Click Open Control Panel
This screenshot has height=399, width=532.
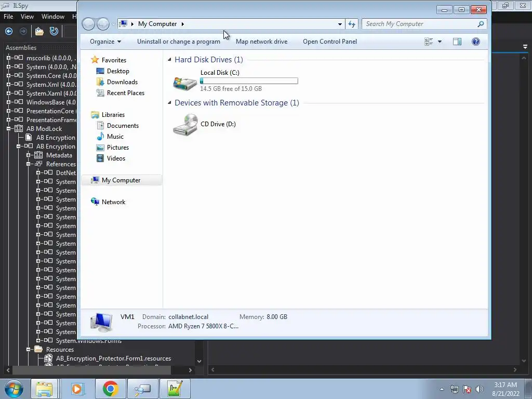click(330, 42)
